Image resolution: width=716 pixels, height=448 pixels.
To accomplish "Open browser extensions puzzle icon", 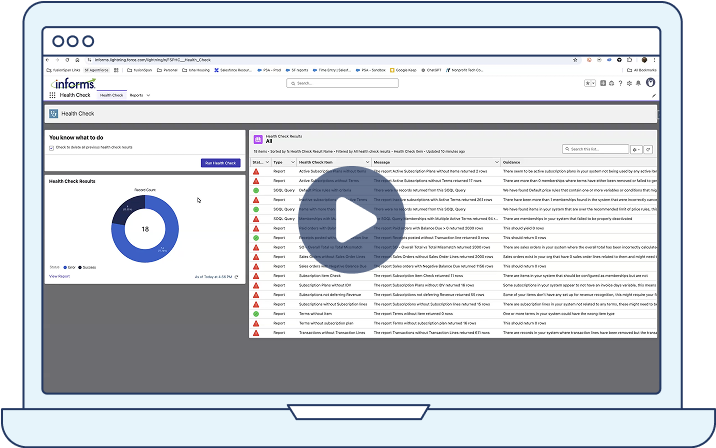I will (x=629, y=60).
